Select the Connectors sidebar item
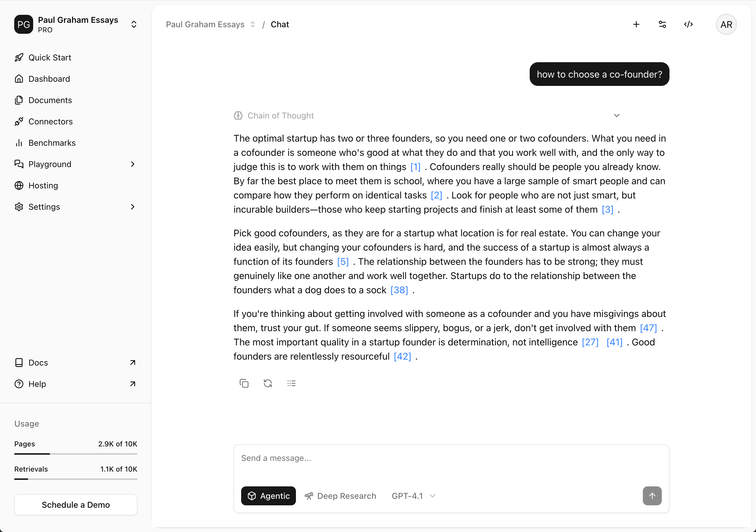 click(x=50, y=121)
